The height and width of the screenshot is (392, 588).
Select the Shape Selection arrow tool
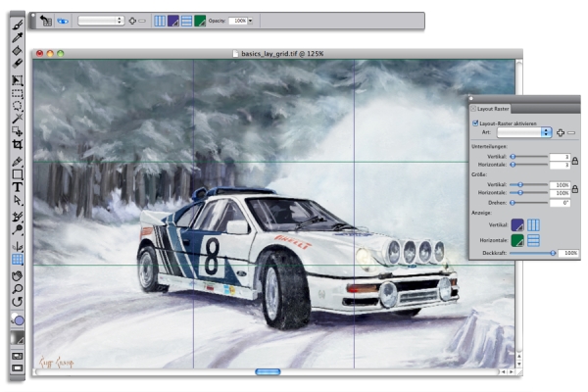pyautogui.click(x=18, y=200)
